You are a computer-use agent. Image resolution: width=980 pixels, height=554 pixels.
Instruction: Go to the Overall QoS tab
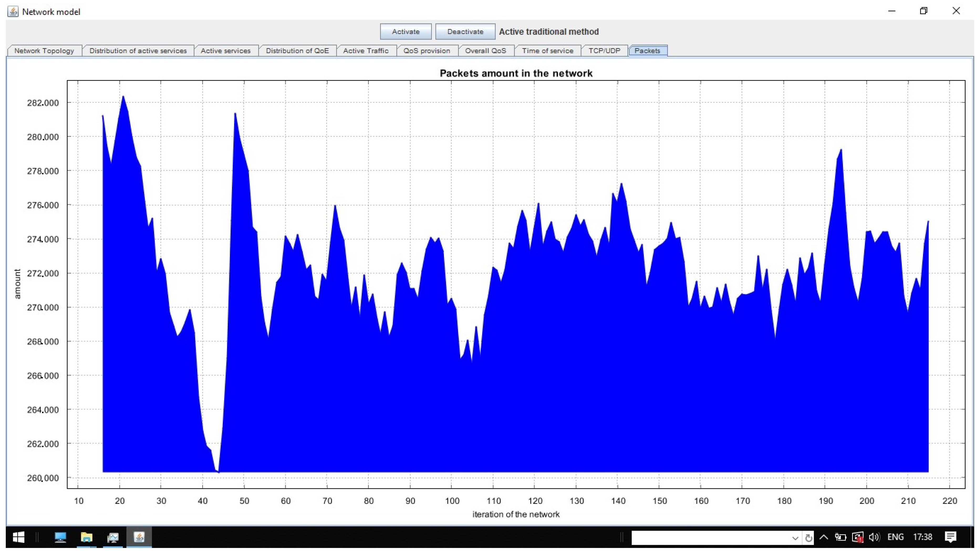485,51
